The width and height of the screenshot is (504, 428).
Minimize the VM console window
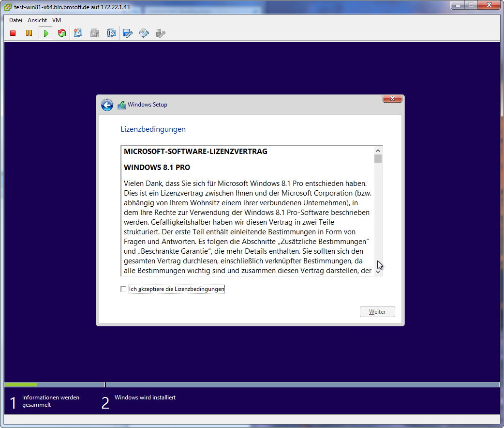[x=458, y=5]
